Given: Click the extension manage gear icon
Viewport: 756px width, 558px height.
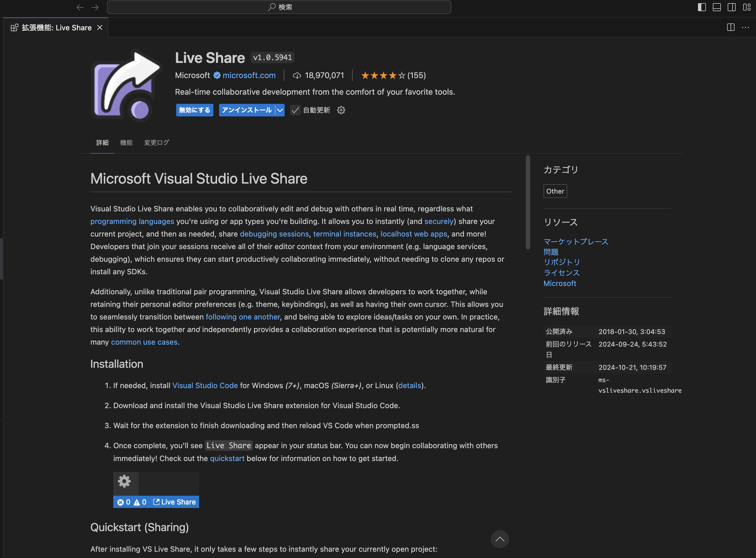Looking at the screenshot, I should click(x=341, y=110).
